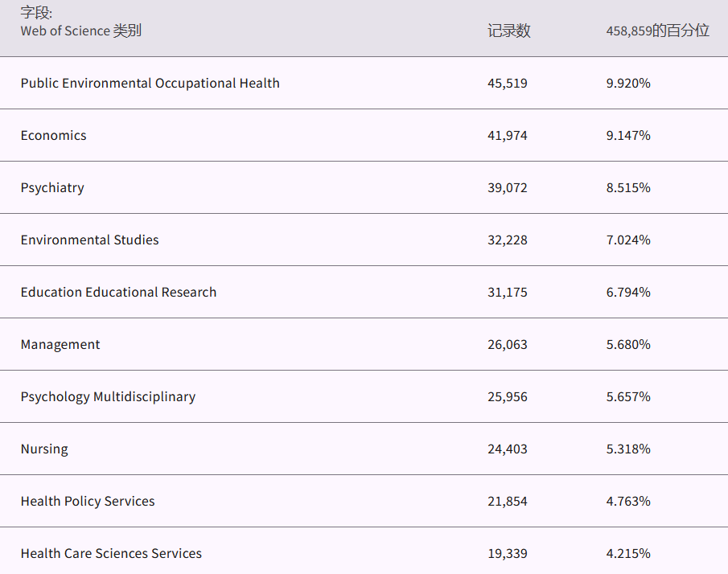Screen dimensions: 728x574
Task: Select the Environmental Studies category
Action: tap(89, 240)
